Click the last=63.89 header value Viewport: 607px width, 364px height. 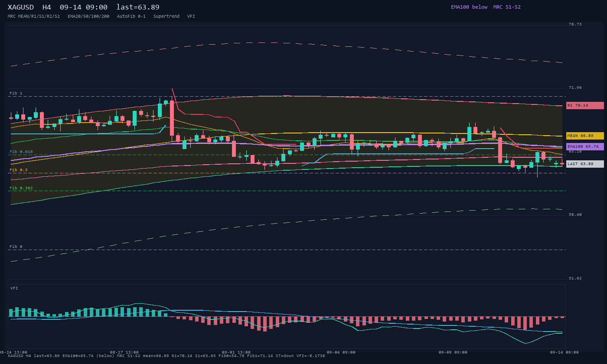(138, 7)
